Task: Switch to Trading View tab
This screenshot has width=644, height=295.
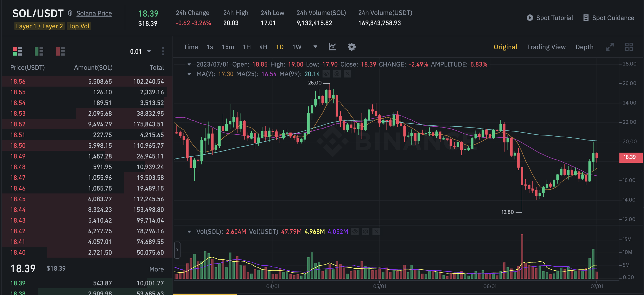Action: pos(546,47)
